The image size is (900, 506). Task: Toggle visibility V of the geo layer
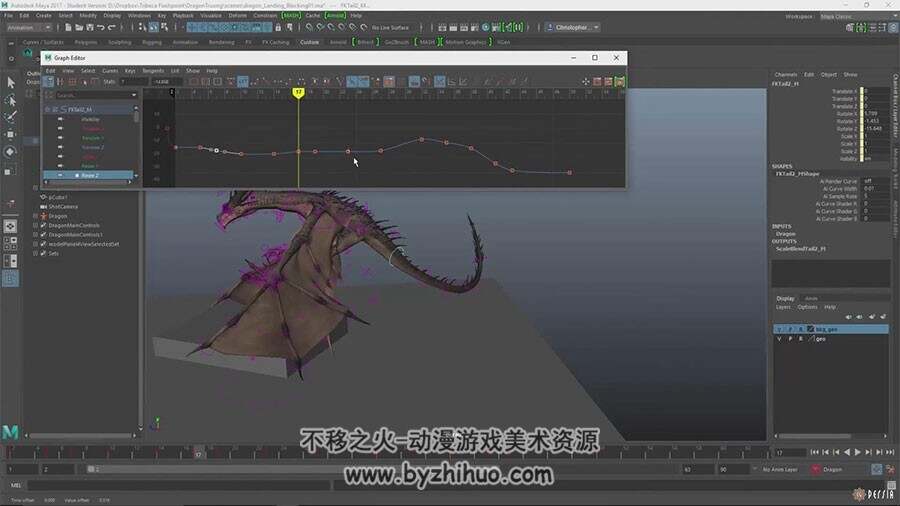(779, 339)
